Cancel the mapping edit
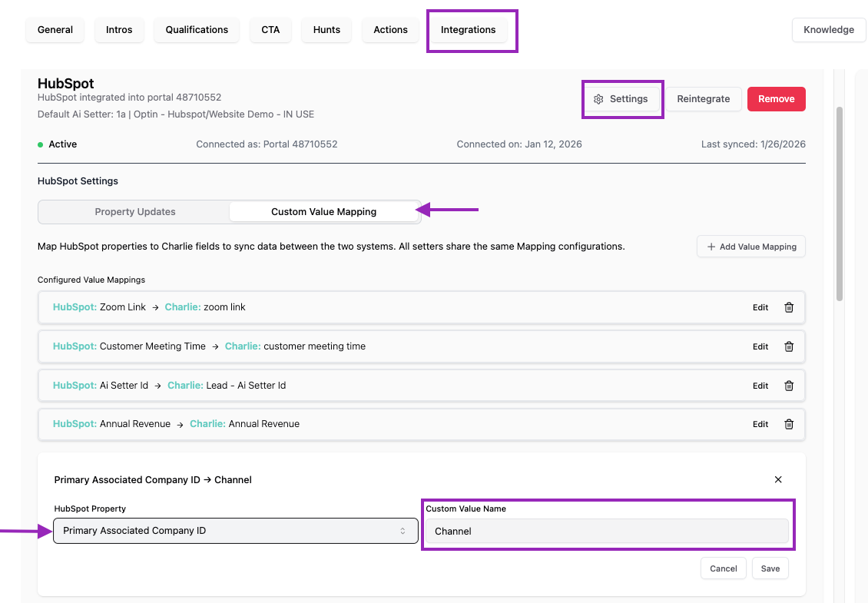This screenshot has width=868, height=603. pyautogui.click(x=723, y=568)
